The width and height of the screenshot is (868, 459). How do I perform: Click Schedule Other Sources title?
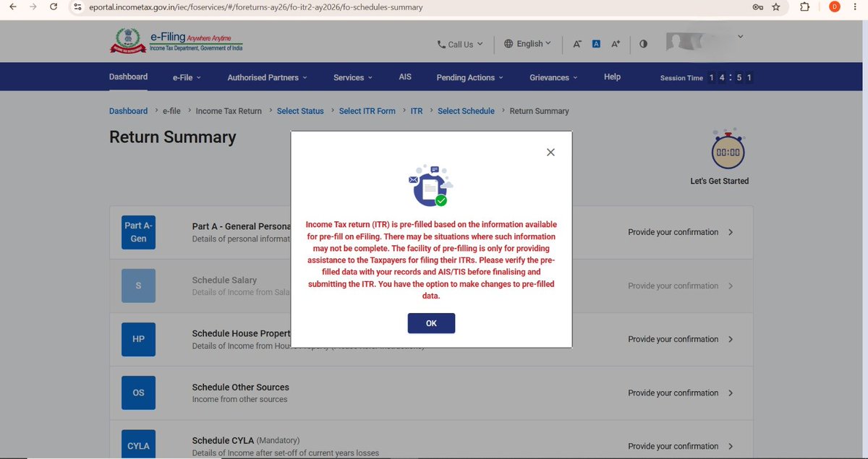(240, 387)
